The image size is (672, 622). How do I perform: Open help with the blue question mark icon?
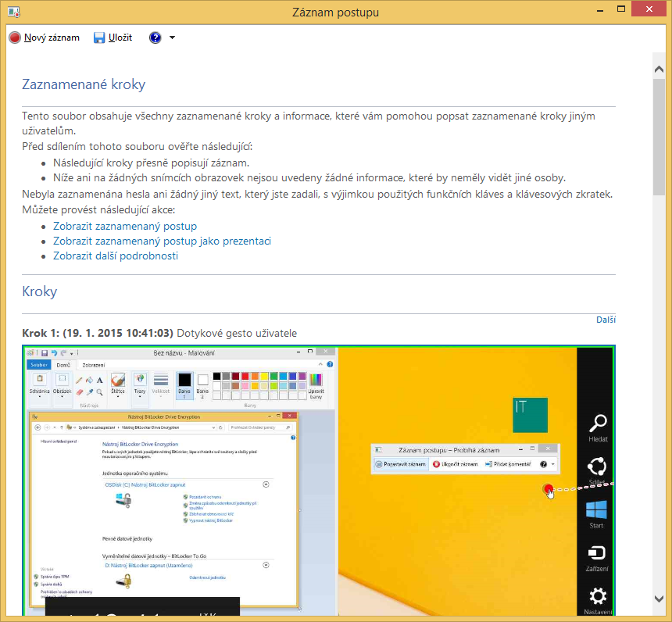click(x=155, y=38)
